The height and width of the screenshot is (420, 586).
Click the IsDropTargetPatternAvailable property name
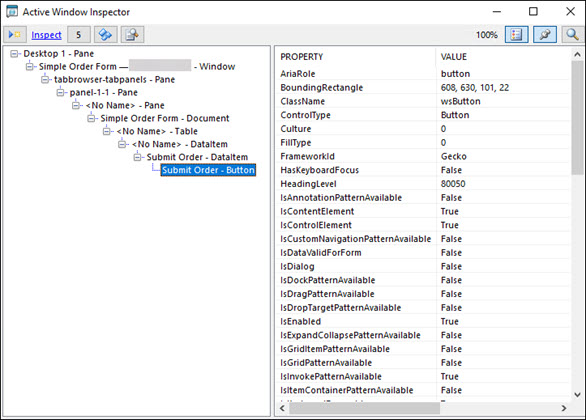340,308
